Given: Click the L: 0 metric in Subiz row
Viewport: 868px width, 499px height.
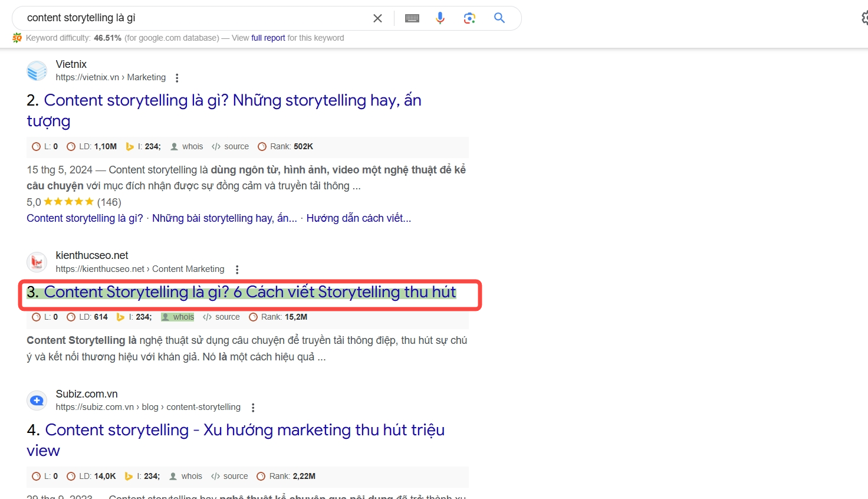Looking at the screenshot, I should point(45,476).
